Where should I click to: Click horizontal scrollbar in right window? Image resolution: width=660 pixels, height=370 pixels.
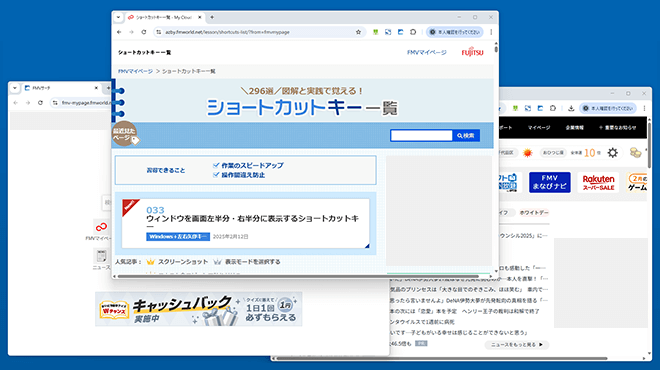(x=441, y=359)
